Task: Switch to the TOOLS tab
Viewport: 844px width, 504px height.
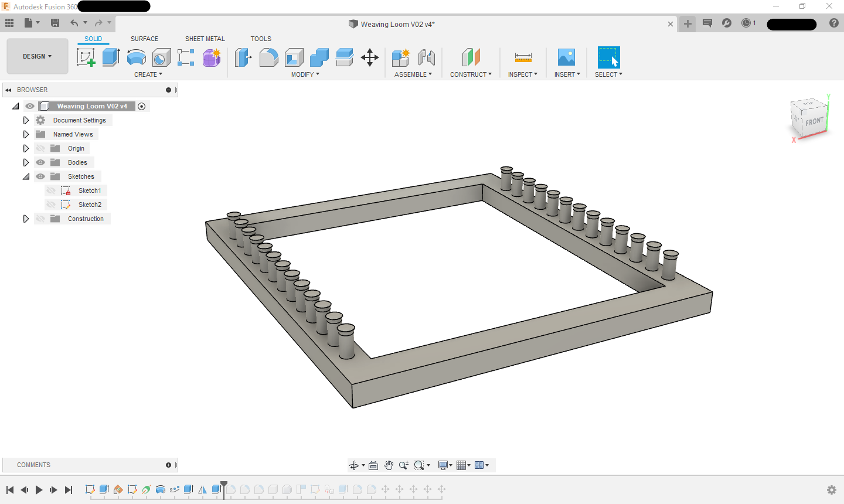Action: (261, 39)
